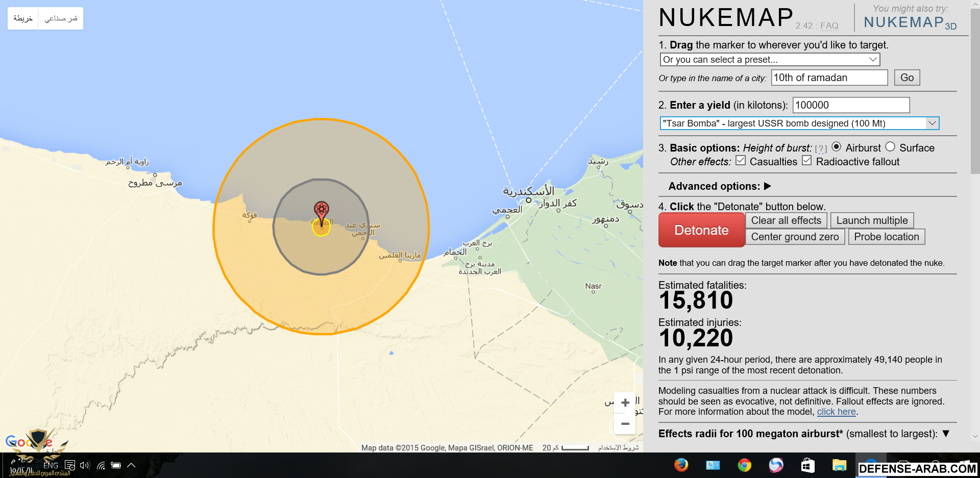Expand the Advanced options section
Screen dimensions: 980x478
[720, 186]
